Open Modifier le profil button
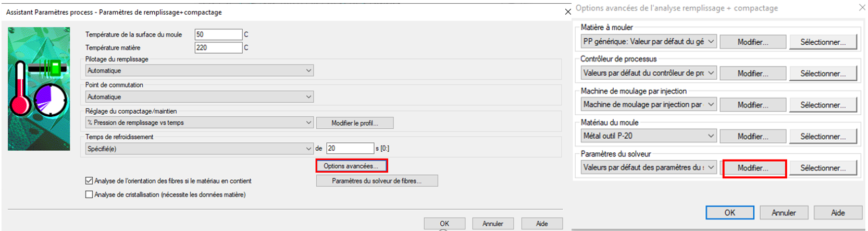This screenshot has height=231, width=868. pos(354,123)
